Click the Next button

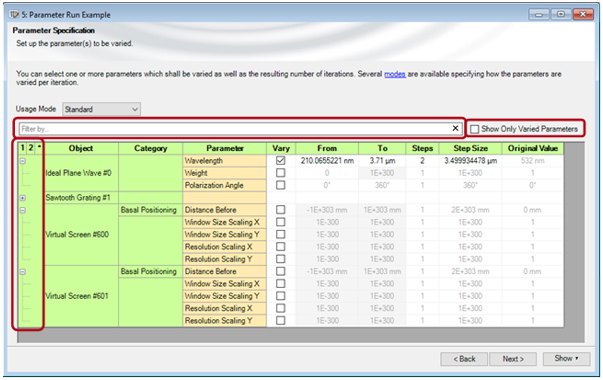(513, 359)
